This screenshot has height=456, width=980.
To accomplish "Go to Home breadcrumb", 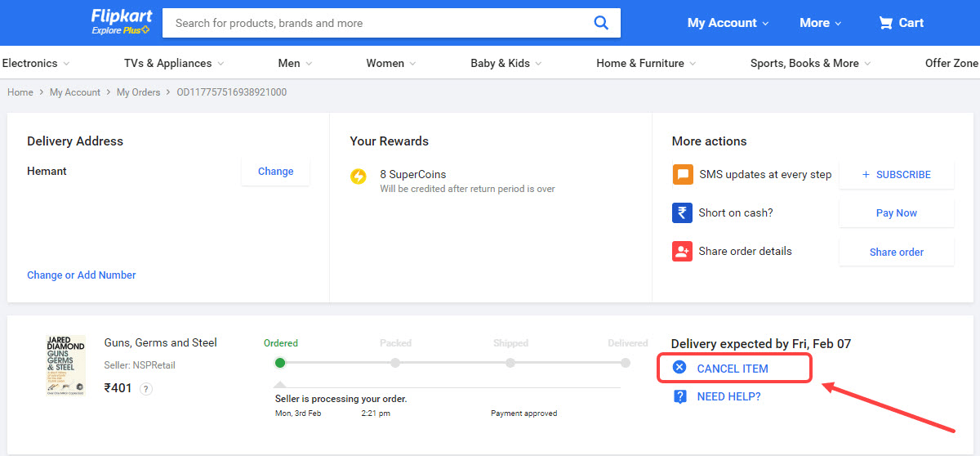I will tap(20, 92).
